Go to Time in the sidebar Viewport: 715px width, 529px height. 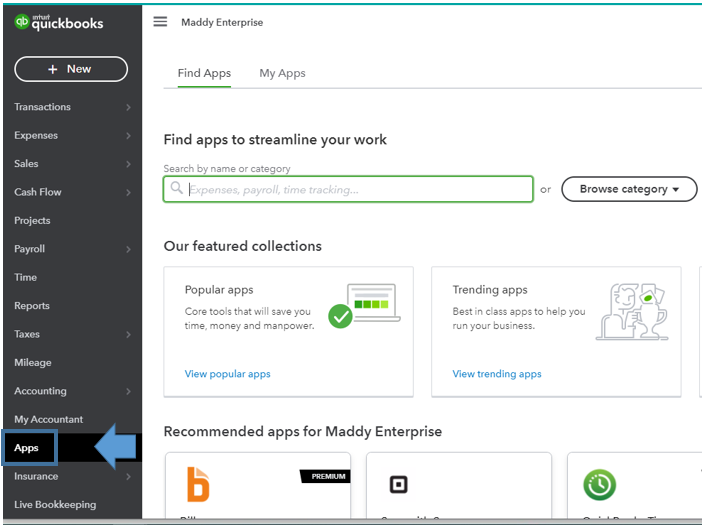pyautogui.click(x=26, y=277)
